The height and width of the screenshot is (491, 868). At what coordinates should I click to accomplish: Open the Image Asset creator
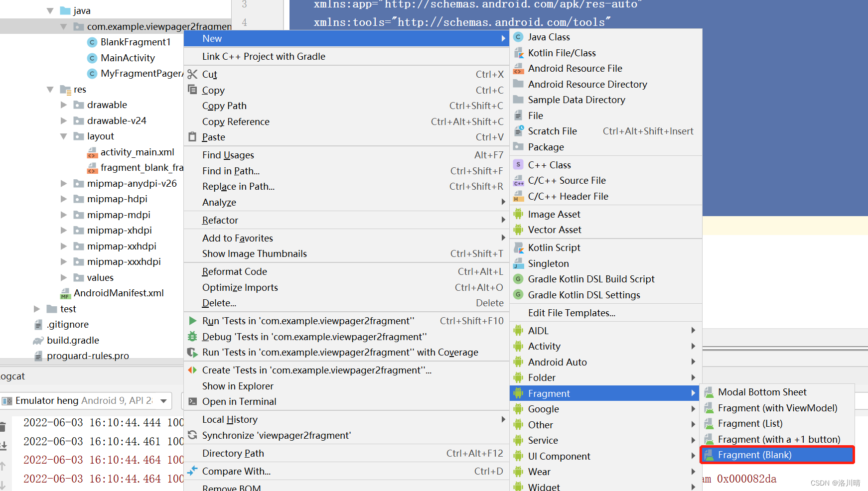click(554, 214)
